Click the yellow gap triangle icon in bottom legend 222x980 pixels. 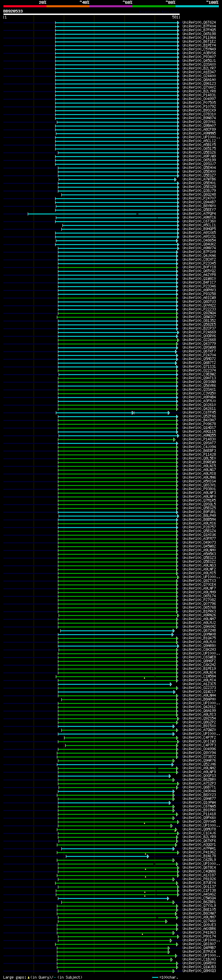[x=28, y=977]
